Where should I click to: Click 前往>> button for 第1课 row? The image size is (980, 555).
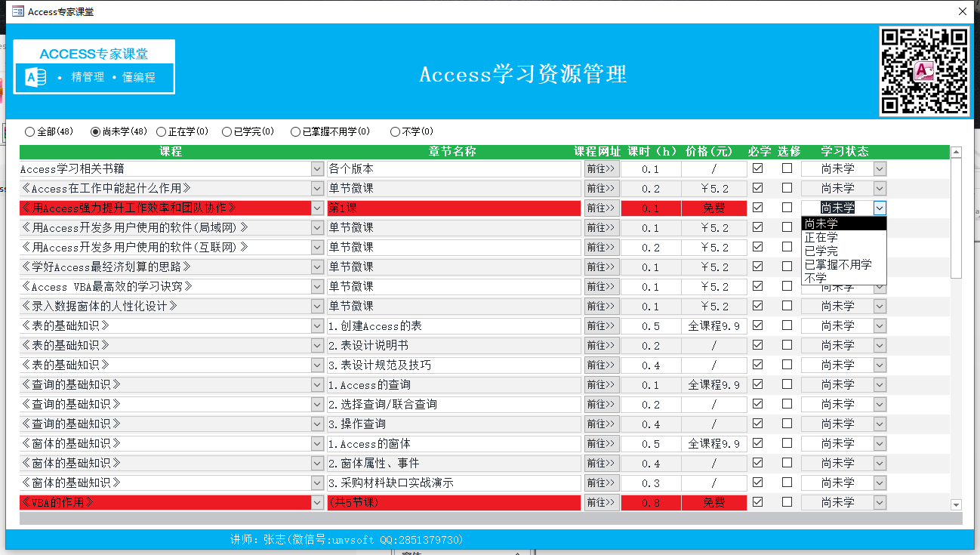[602, 208]
